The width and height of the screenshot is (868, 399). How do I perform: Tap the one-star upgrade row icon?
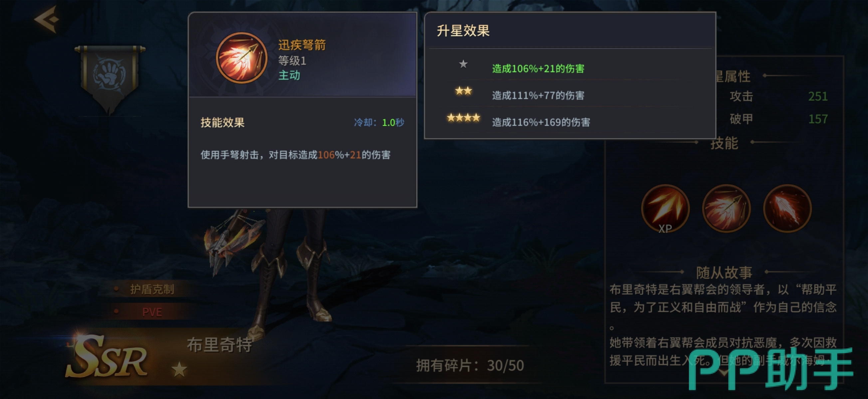pos(463,64)
